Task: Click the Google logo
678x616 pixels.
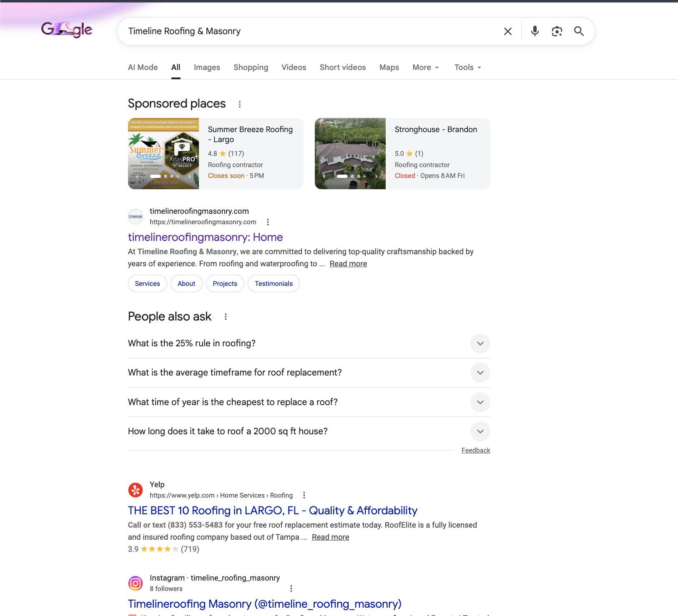Action: (x=66, y=29)
